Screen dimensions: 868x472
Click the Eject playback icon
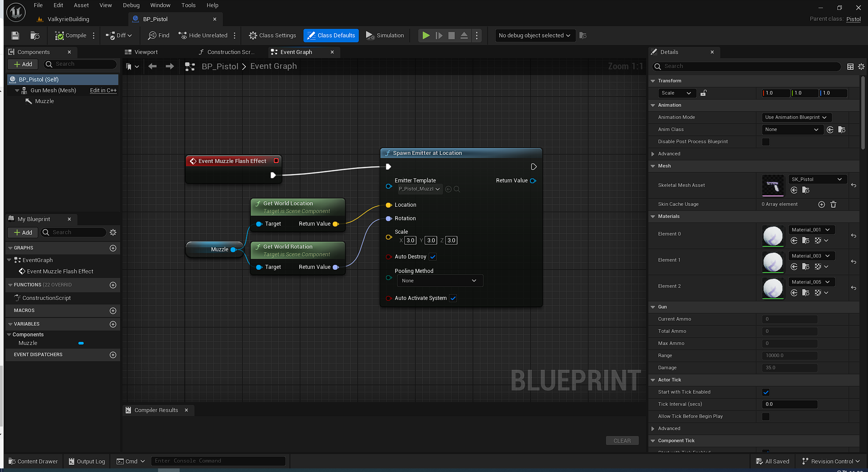click(x=464, y=36)
